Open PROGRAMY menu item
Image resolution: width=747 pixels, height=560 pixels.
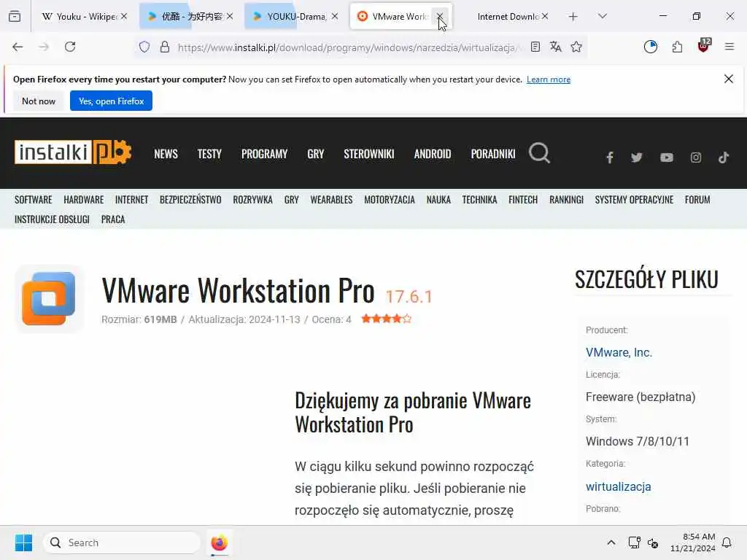(264, 154)
